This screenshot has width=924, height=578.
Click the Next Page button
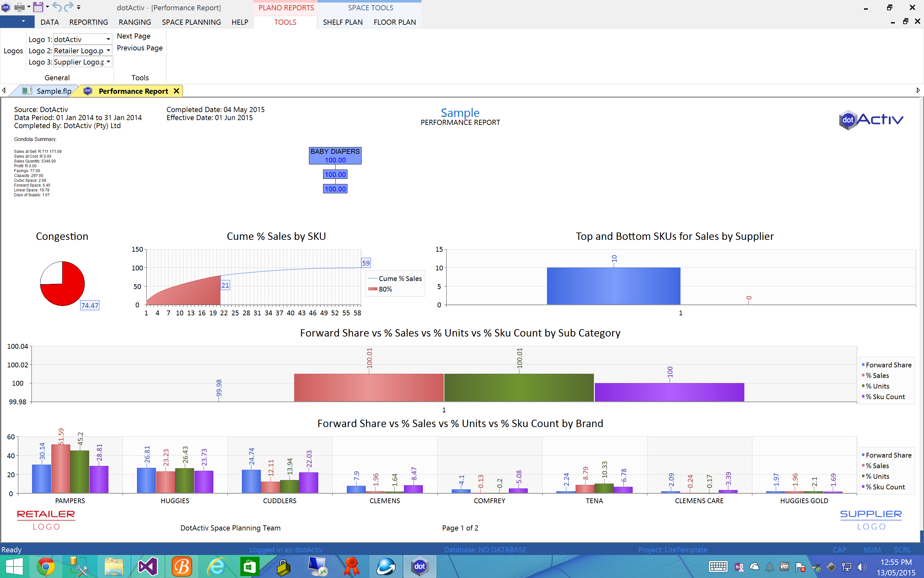(x=134, y=36)
